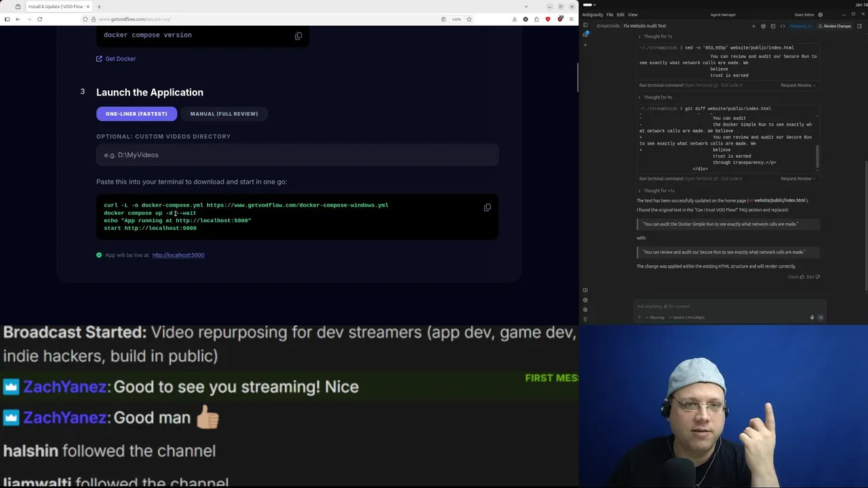Viewport: 868px width, 488px height.
Task: Open the code view angle brackets icon
Action: tap(783, 26)
